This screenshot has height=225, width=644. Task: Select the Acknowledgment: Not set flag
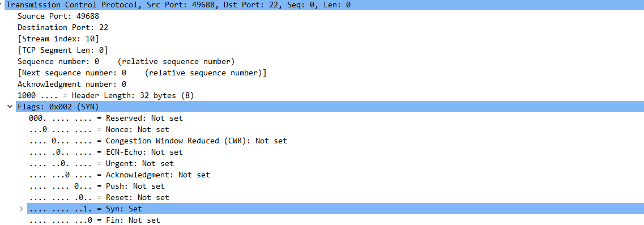point(119,175)
